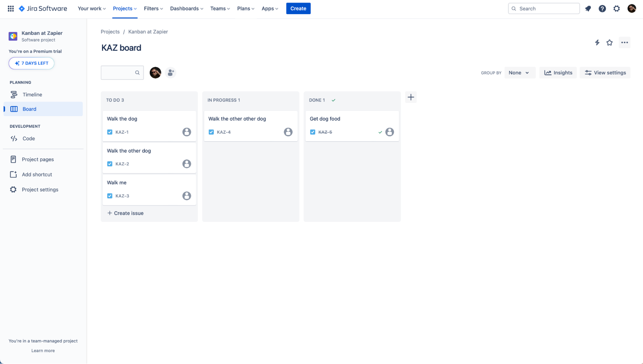Click the lightning bolt quick actions icon
The width and height of the screenshot is (643, 364).
pos(597,43)
